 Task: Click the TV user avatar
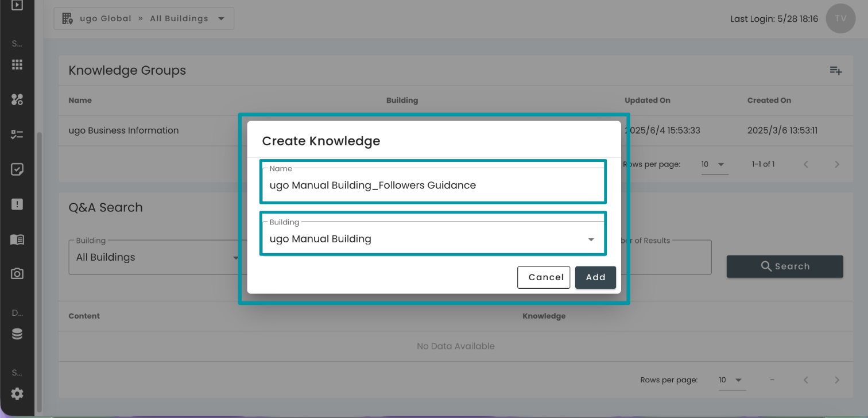tap(840, 18)
